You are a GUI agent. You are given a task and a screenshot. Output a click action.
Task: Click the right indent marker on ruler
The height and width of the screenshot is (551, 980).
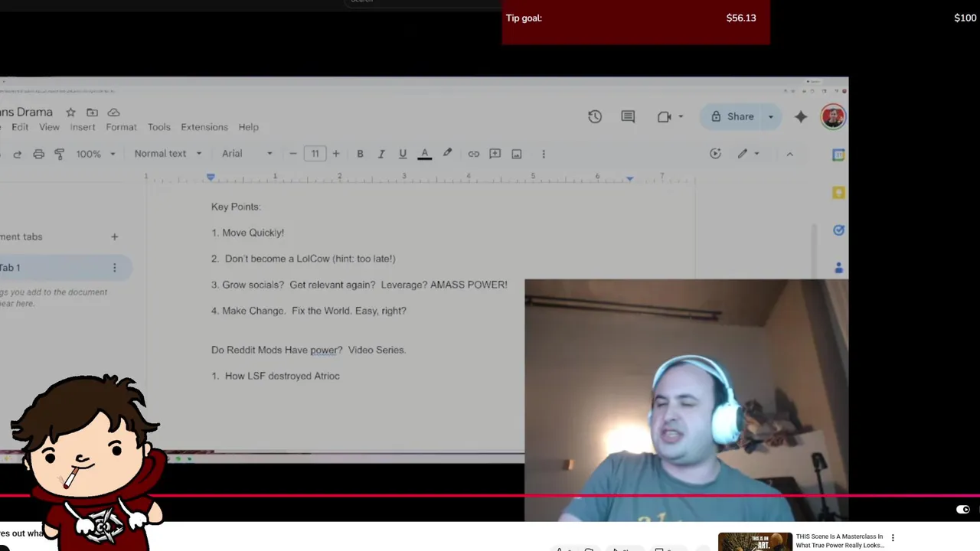pyautogui.click(x=629, y=178)
